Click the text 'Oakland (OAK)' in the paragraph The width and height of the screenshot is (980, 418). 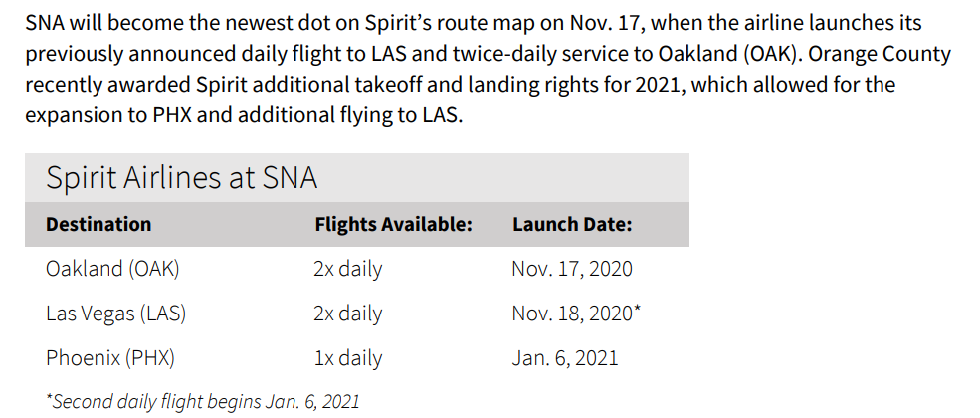click(x=728, y=55)
